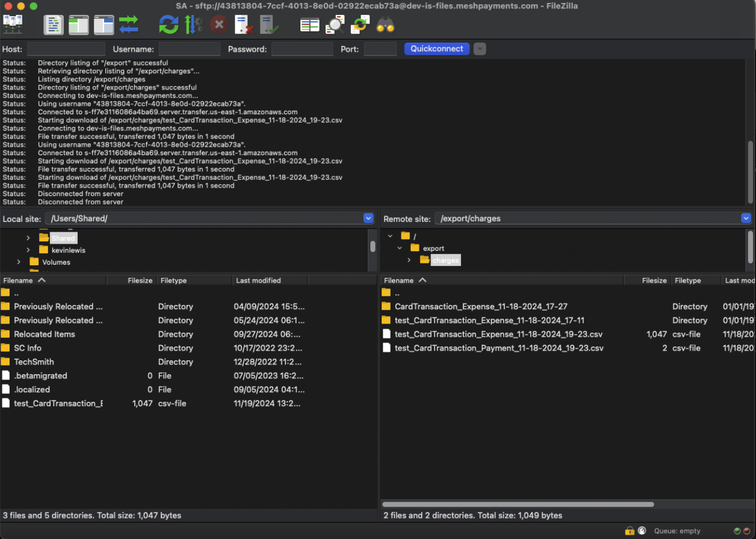Sort local files by Filename column
This screenshot has width=756, height=539.
54,280
